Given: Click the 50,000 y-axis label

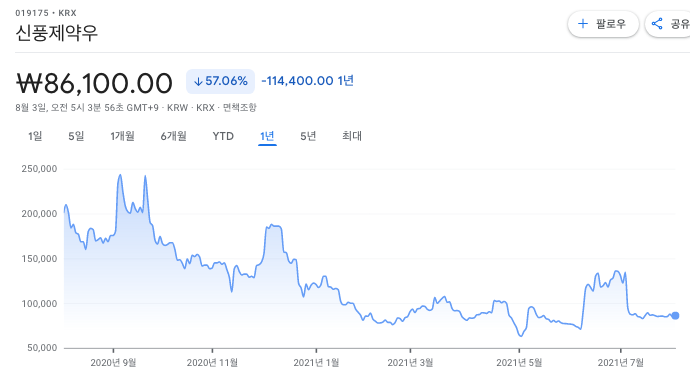Looking at the screenshot, I should pyautogui.click(x=42, y=348).
